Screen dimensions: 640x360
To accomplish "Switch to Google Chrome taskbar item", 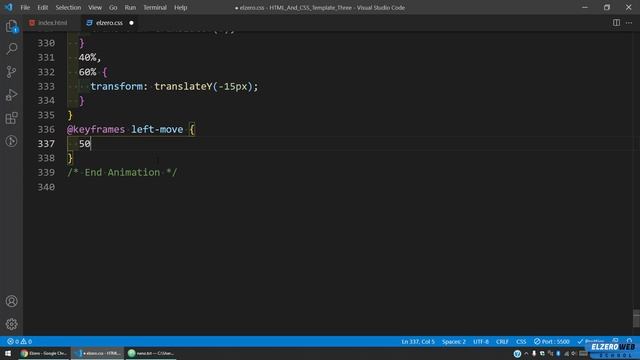I will pos(44,353).
